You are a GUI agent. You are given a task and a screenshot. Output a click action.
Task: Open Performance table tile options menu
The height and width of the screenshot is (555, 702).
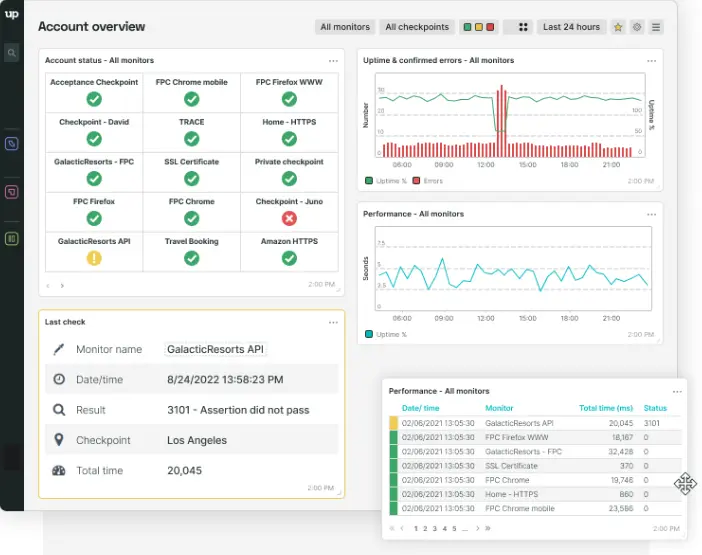[x=677, y=392]
